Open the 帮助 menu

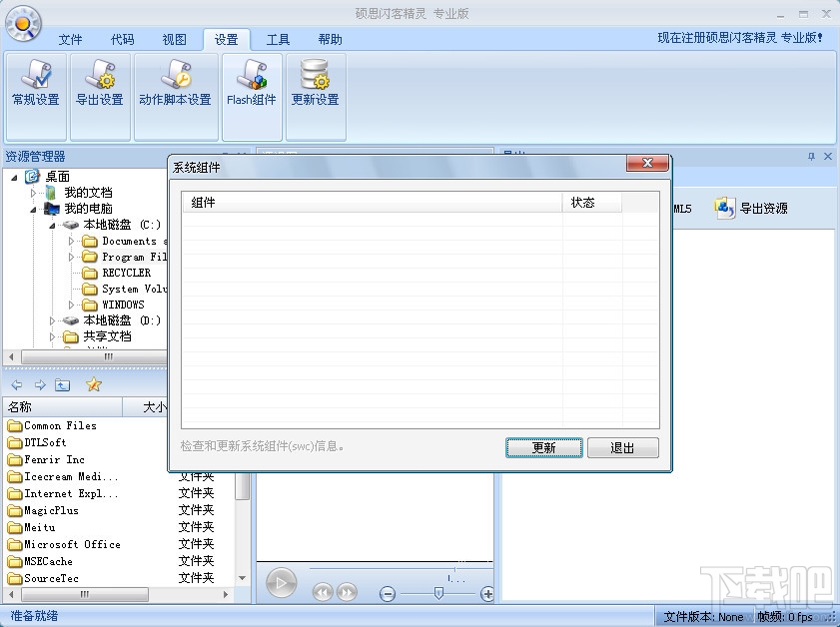tap(330, 39)
